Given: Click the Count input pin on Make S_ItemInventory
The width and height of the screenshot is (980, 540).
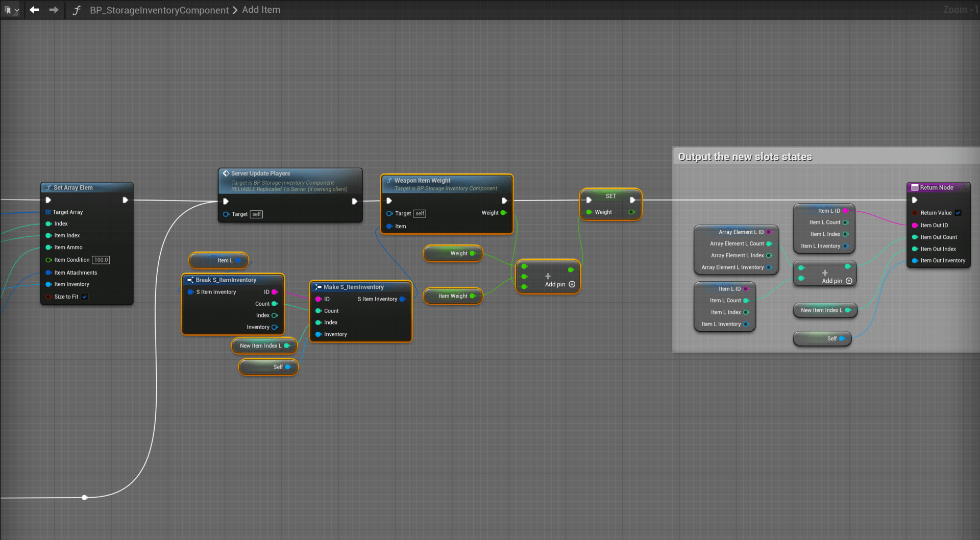Looking at the screenshot, I should click(x=318, y=311).
